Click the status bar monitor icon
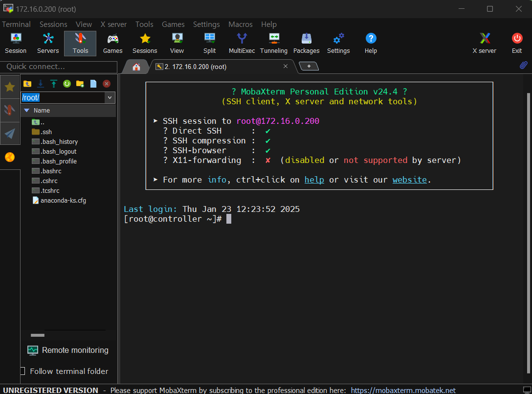 click(527, 390)
